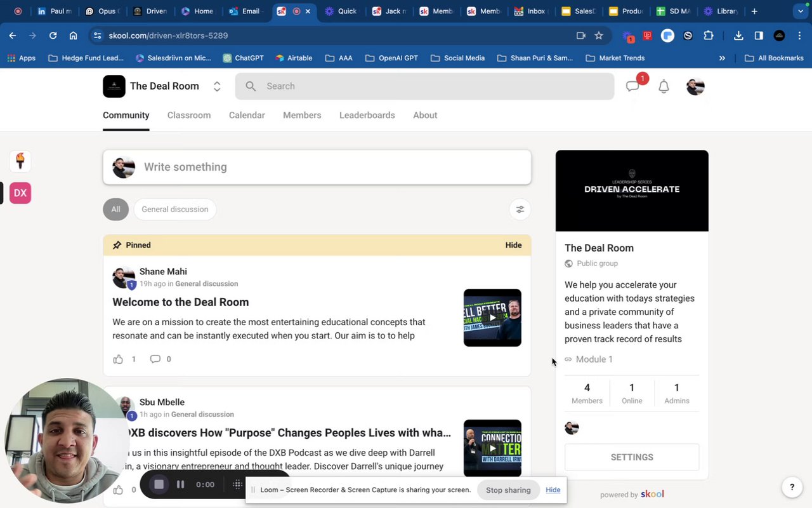Expand the group switcher beside The Deal Room
The width and height of the screenshot is (812, 508).
click(x=217, y=86)
